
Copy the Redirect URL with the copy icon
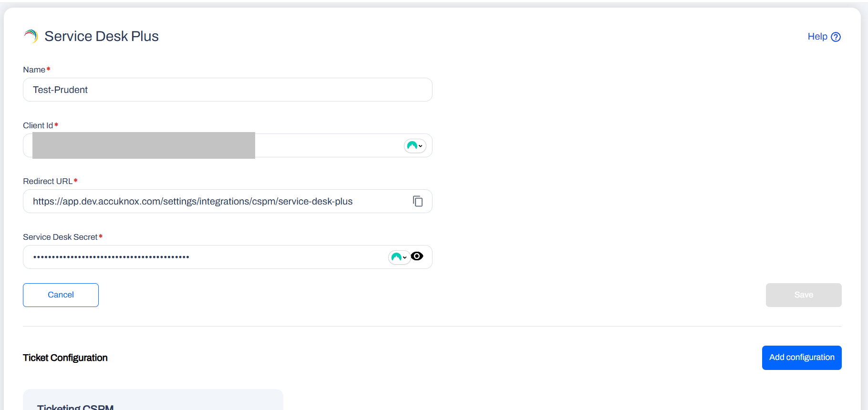(418, 201)
